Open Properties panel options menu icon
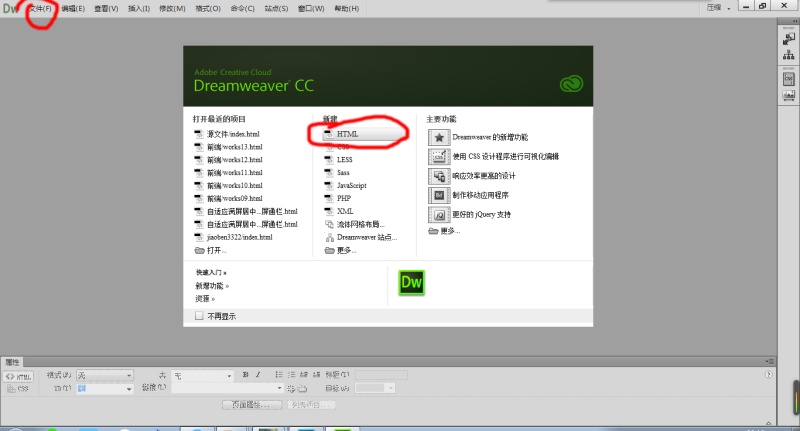The width and height of the screenshot is (800, 431). pyautogui.click(x=770, y=362)
